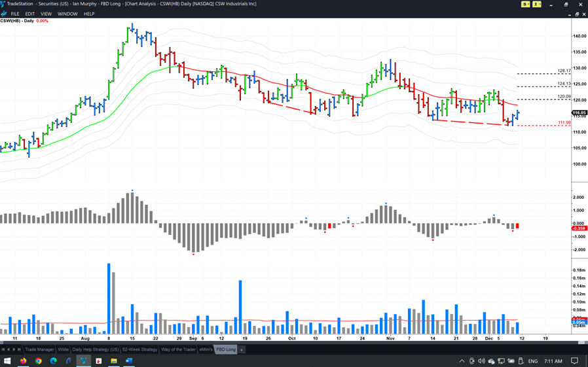The height and width of the screenshot is (367, 588).
Task: Click the CSWI(HB) Daily symbol label
Action: (17, 21)
